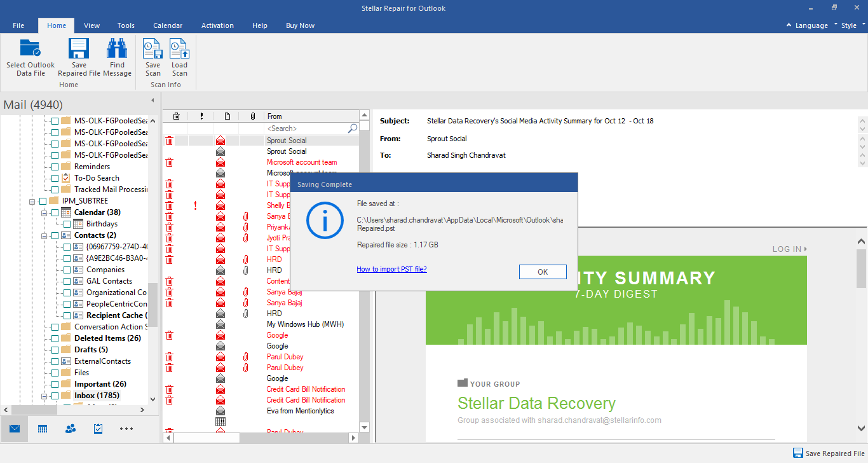Click Save Repaired File ribbon icon

pos(79,48)
